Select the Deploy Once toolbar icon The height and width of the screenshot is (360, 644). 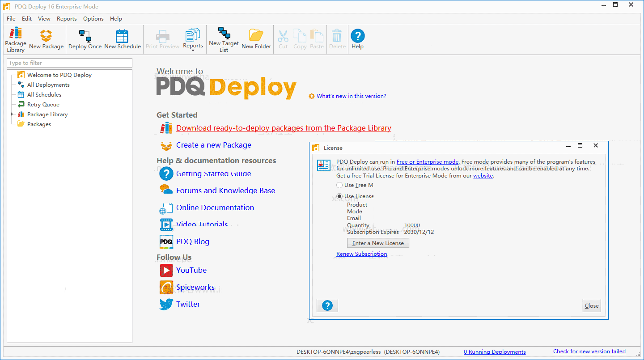tap(85, 39)
